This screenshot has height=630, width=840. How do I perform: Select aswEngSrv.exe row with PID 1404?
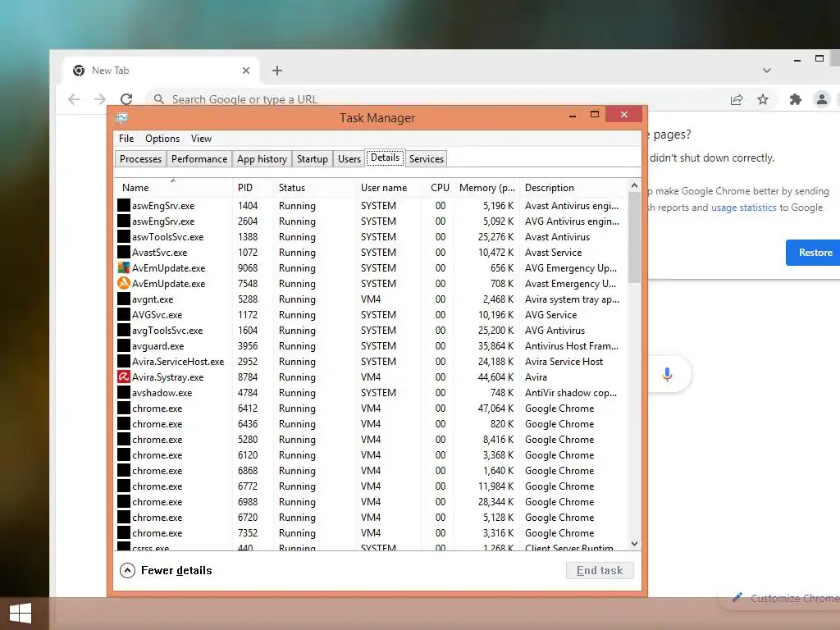click(x=371, y=206)
